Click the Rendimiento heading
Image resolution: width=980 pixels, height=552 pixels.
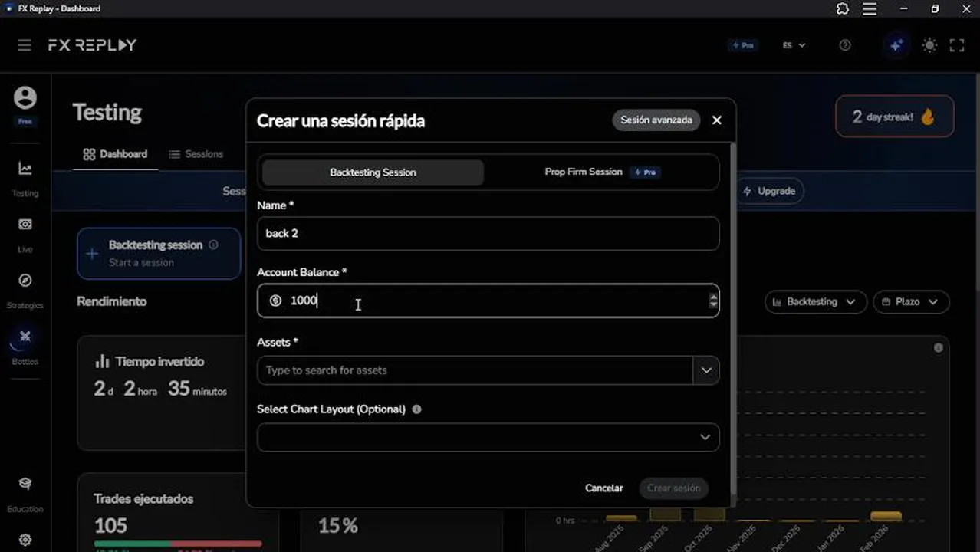click(111, 301)
